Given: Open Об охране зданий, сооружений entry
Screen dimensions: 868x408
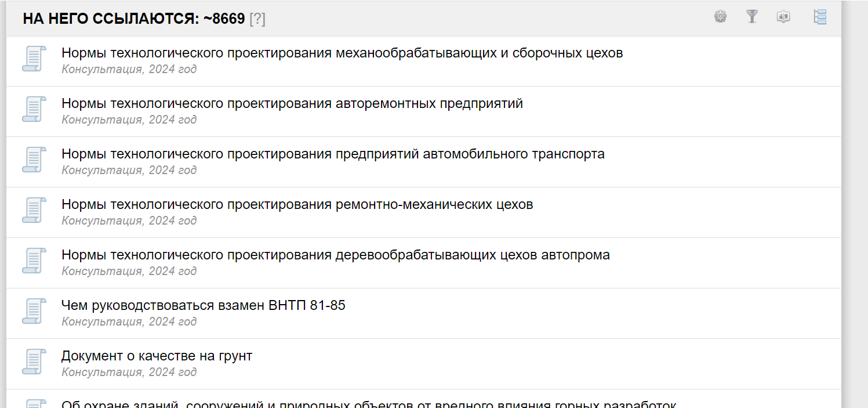Looking at the screenshot, I should [x=369, y=404].
